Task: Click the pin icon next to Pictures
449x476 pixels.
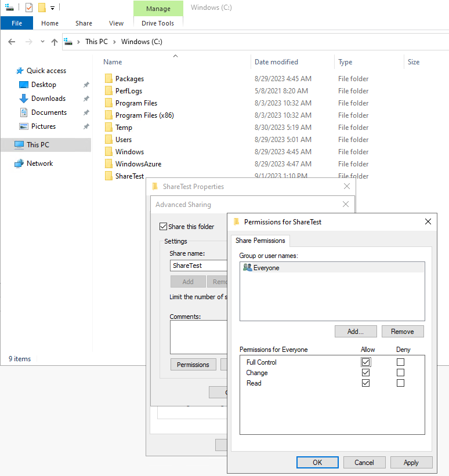Action: pos(86,126)
